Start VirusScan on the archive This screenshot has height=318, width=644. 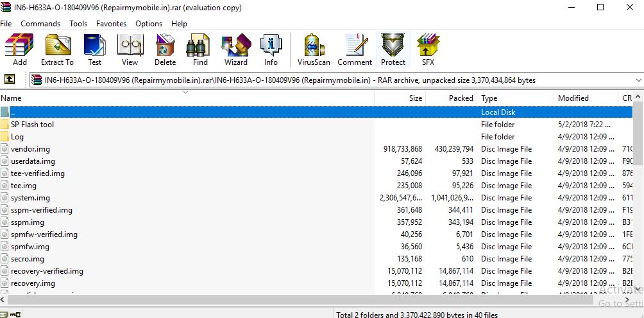(314, 50)
